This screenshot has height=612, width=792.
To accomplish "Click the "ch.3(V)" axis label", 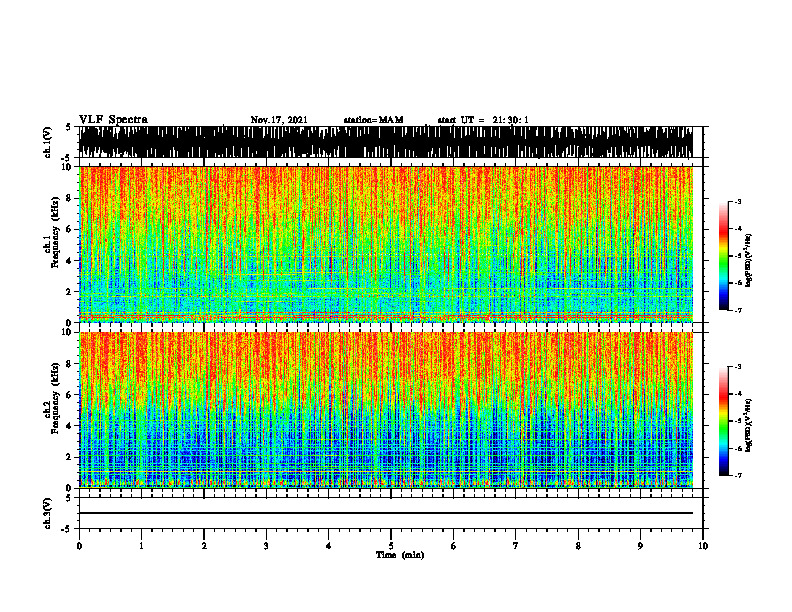I will click(x=48, y=514).
